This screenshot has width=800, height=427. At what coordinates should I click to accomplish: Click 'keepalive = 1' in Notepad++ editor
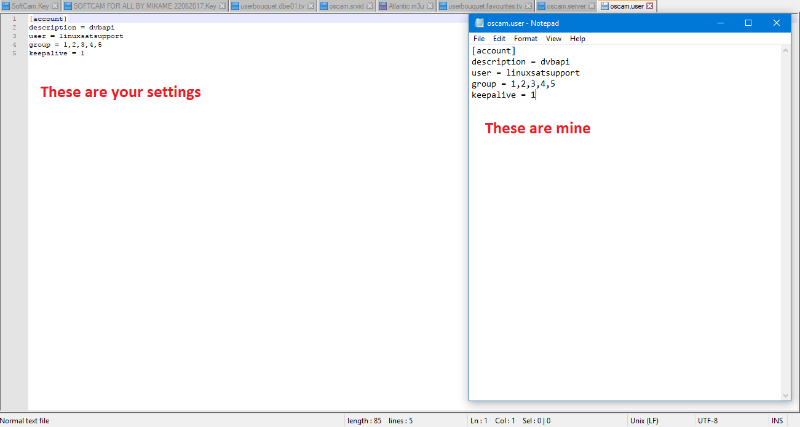click(x=57, y=53)
